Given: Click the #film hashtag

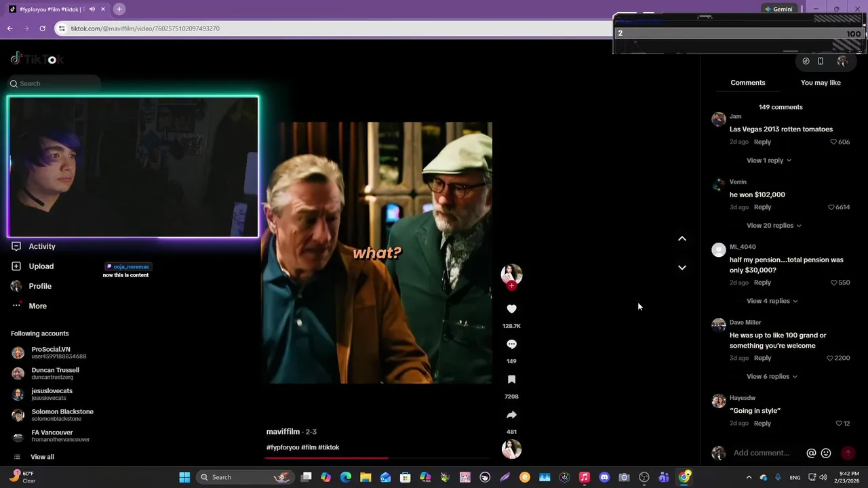Looking at the screenshot, I should 309,447.
